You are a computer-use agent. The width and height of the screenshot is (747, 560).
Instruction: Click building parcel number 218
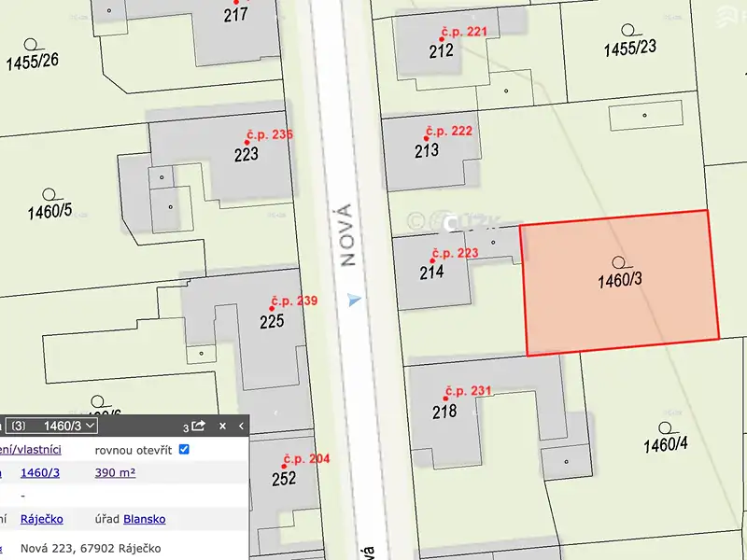tap(444, 412)
